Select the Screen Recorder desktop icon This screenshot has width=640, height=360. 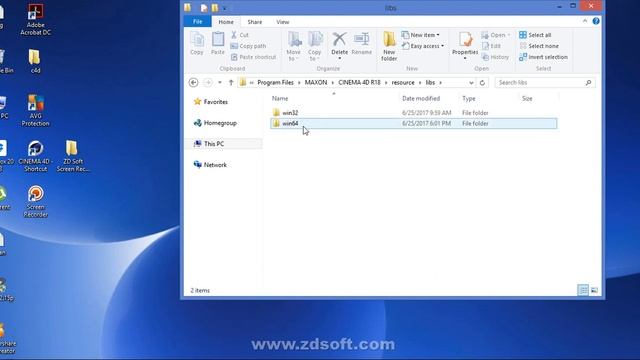pos(36,201)
